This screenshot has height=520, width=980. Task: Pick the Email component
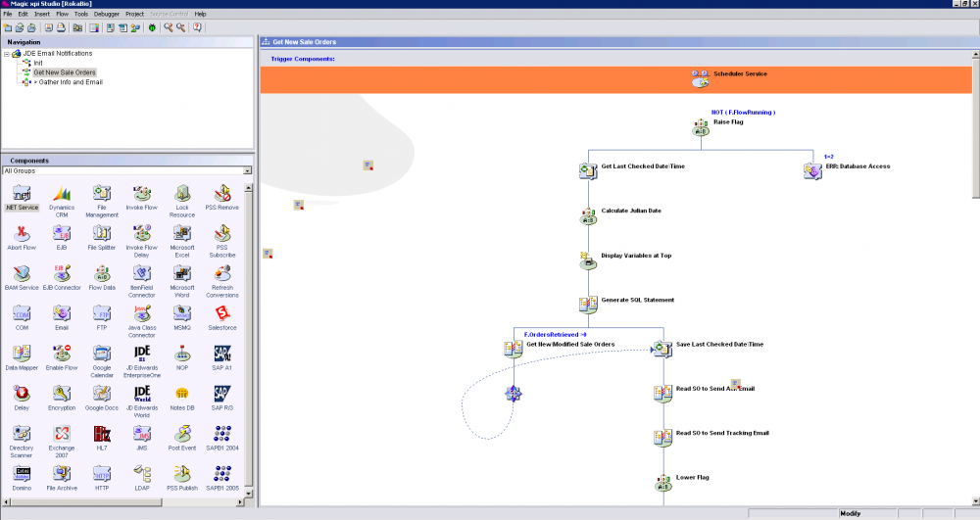pos(62,318)
